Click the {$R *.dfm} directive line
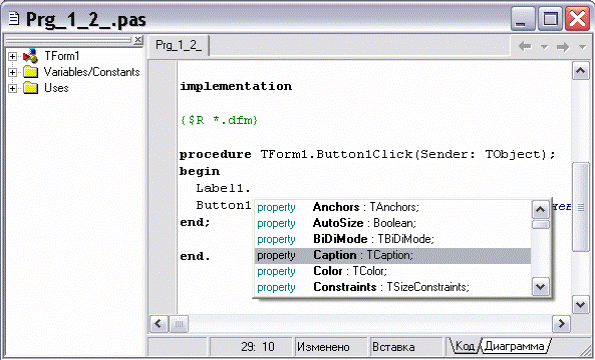The width and height of the screenshot is (595, 360). pos(219,120)
